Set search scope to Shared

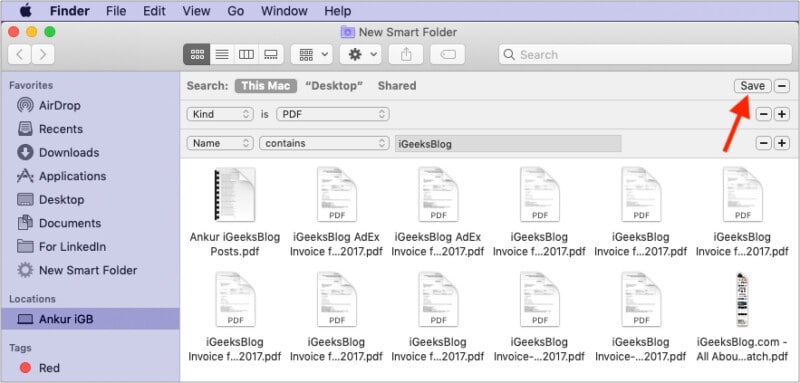[x=397, y=86]
